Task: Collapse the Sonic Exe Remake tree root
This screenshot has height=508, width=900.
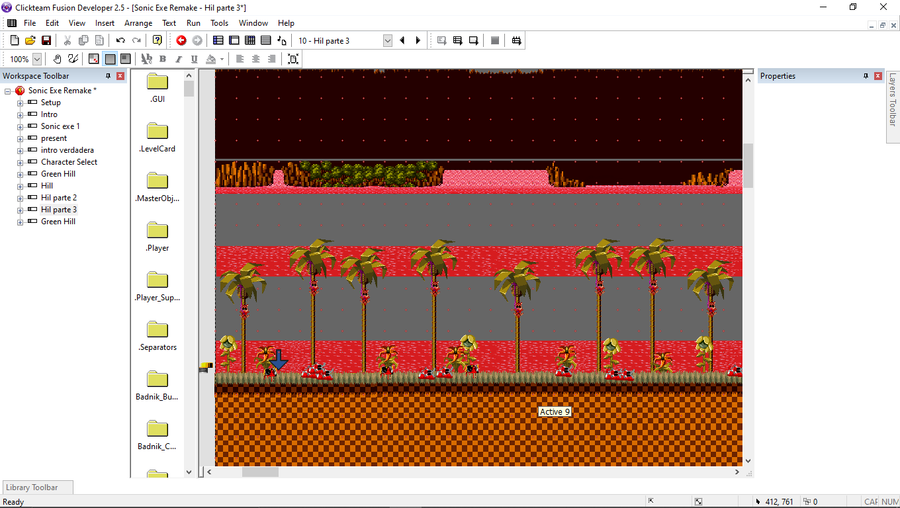Action: [8, 91]
